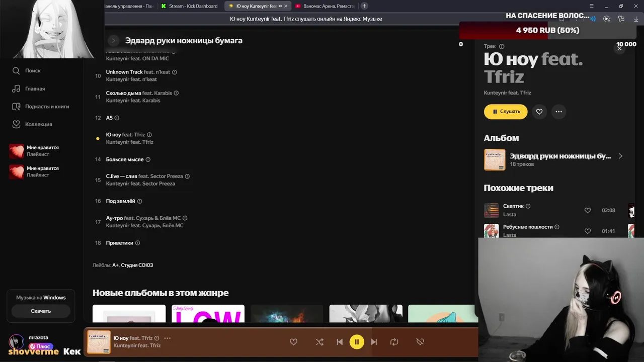The width and height of the screenshot is (644, 362).
Task: Show info icon for Под землёй
Action: (140, 201)
